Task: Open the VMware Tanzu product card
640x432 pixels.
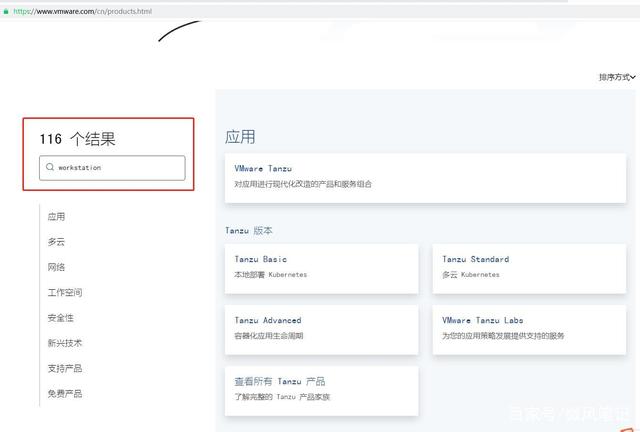Action: 425,178
